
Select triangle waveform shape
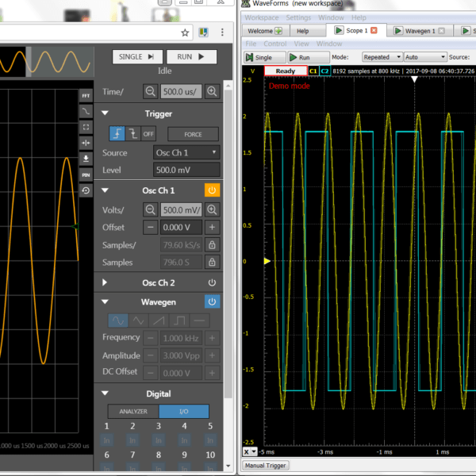point(138,321)
